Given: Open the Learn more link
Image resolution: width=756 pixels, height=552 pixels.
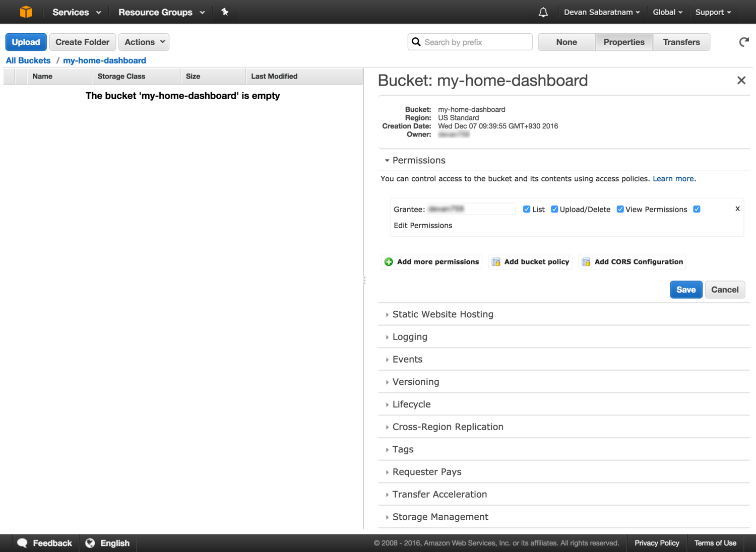Looking at the screenshot, I should coord(673,179).
